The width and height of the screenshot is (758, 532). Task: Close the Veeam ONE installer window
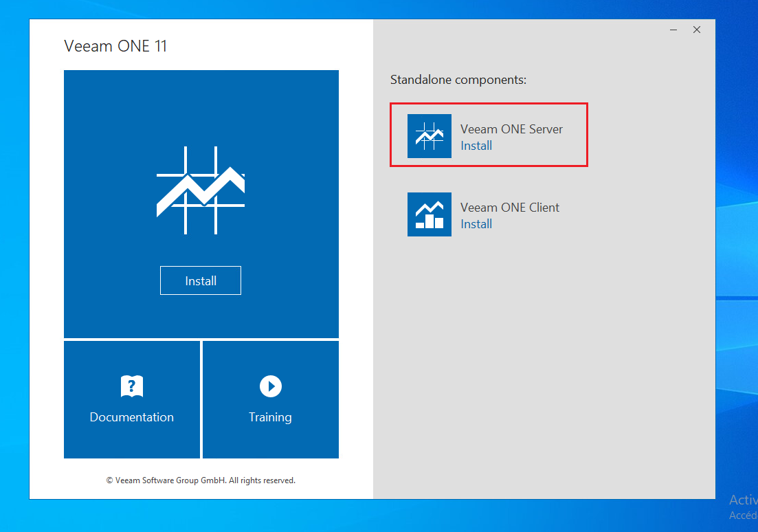[x=697, y=30]
